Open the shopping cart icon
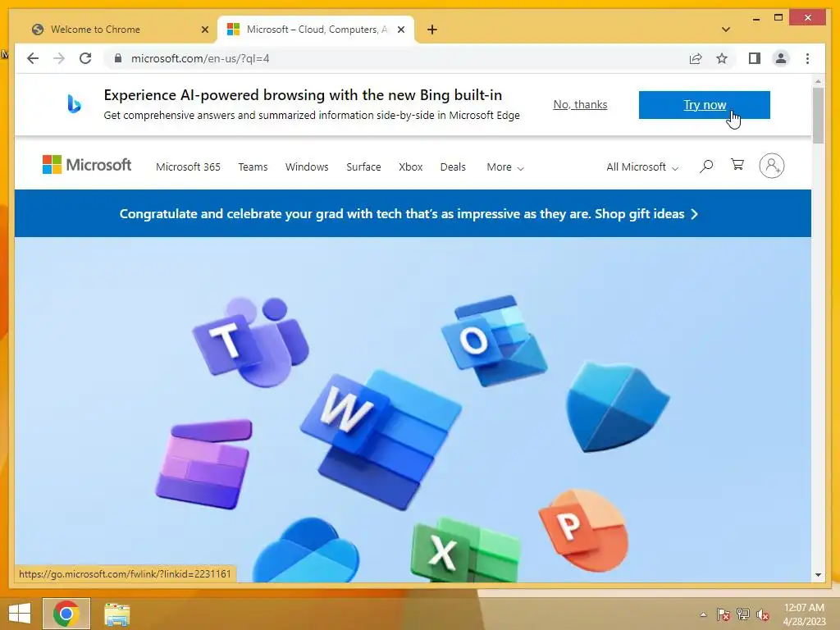 737,165
